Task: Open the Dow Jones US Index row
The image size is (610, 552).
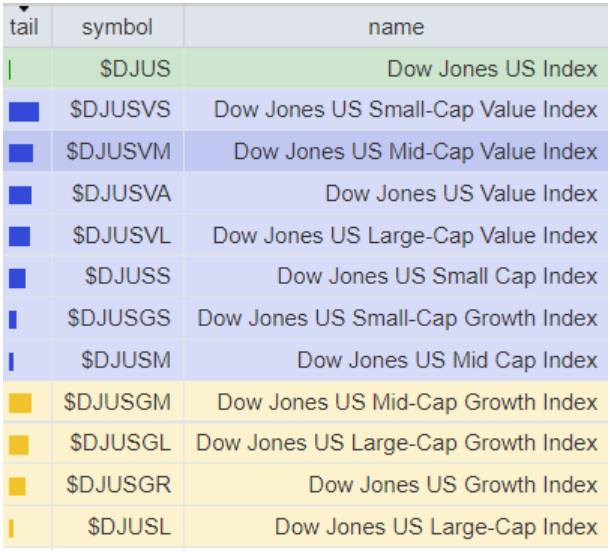Action: (x=492, y=69)
